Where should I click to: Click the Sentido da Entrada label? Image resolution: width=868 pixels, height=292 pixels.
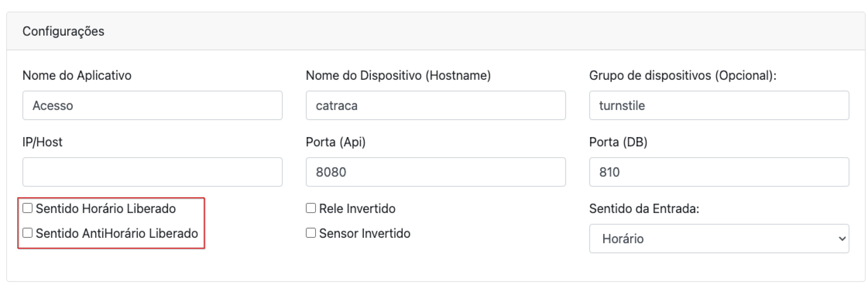tap(644, 209)
